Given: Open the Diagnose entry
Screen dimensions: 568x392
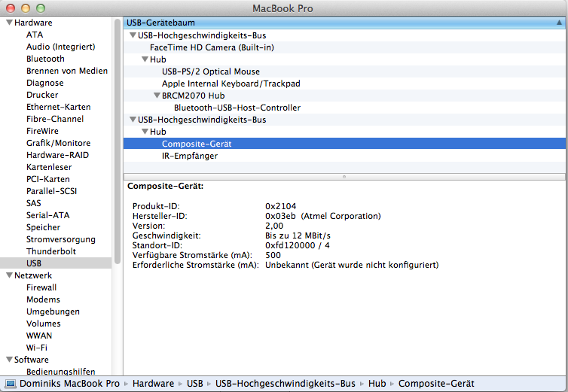Looking at the screenshot, I should (x=45, y=83).
